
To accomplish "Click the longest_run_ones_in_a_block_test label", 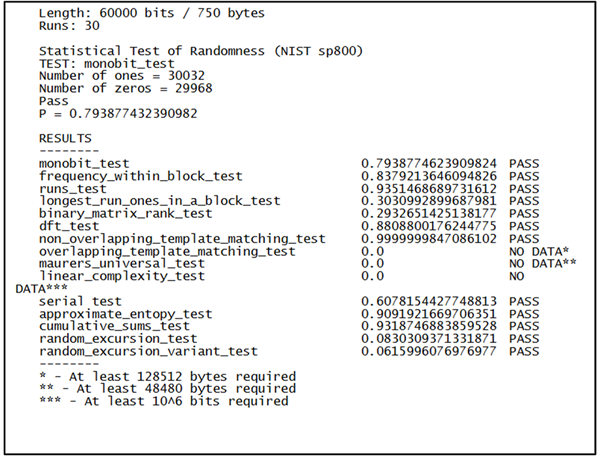I will tap(159, 200).
